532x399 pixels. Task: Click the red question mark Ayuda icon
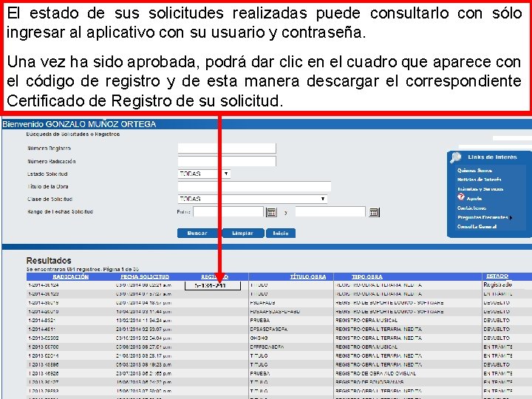tap(461, 197)
